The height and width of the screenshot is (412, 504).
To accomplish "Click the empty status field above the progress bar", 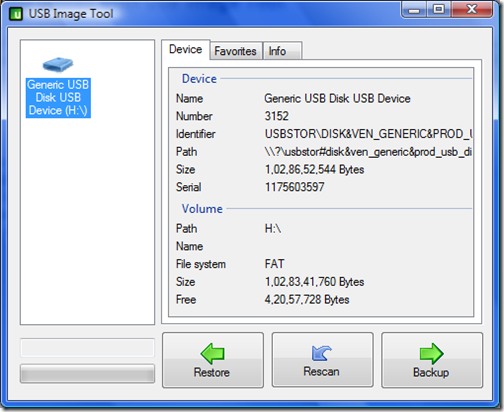I will (x=87, y=348).
